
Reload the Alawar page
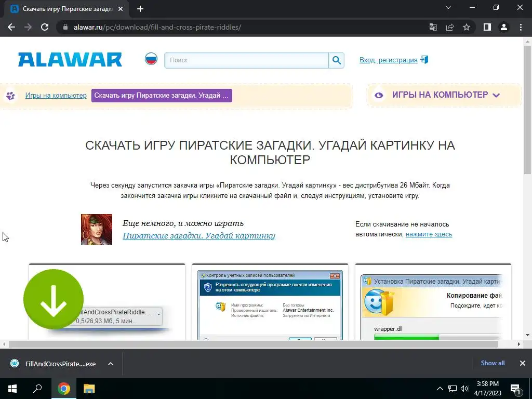(45, 27)
